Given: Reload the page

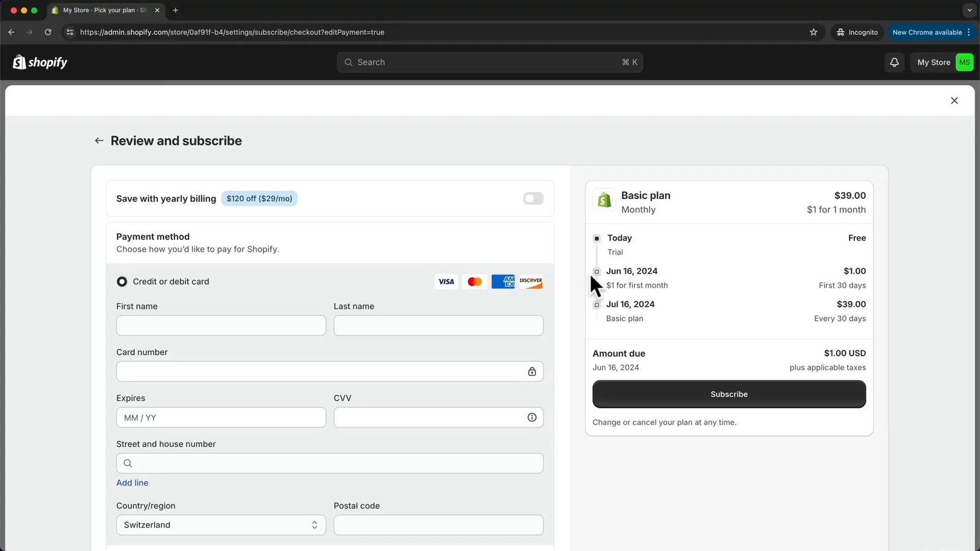Looking at the screenshot, I should [48, 32].
